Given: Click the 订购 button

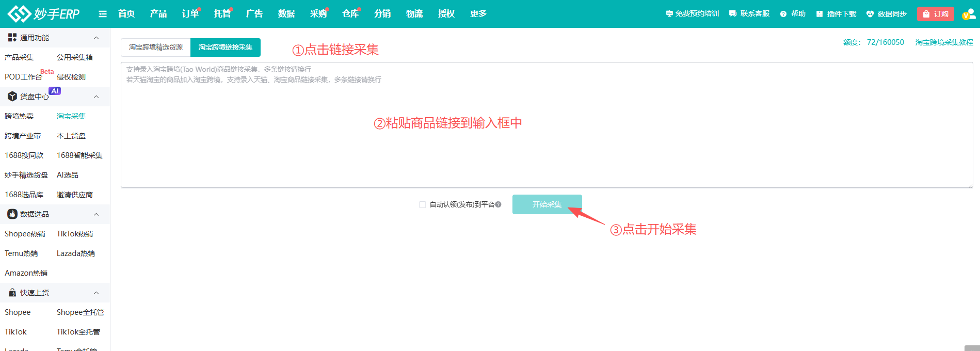Looking at the screenshot, I should coord(936,14).
